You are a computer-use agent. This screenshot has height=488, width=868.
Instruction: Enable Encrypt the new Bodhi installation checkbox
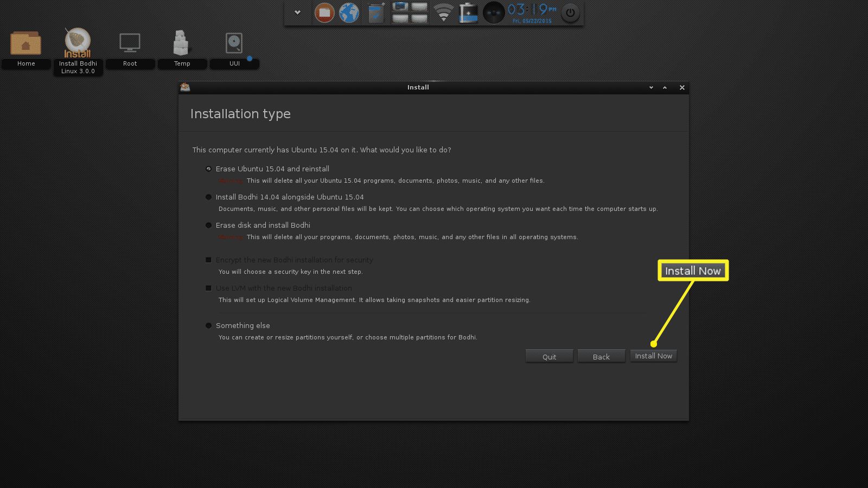pos(208,260)
